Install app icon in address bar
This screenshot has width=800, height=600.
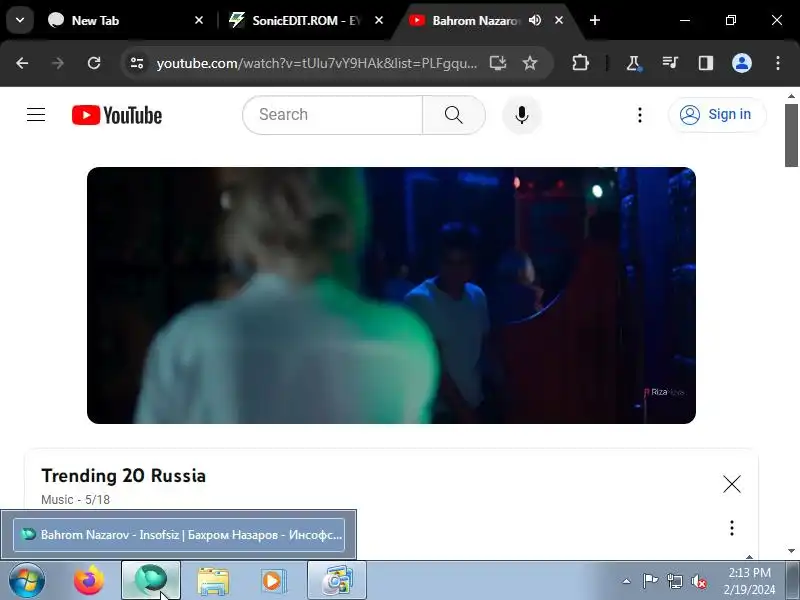pos(498,63)
